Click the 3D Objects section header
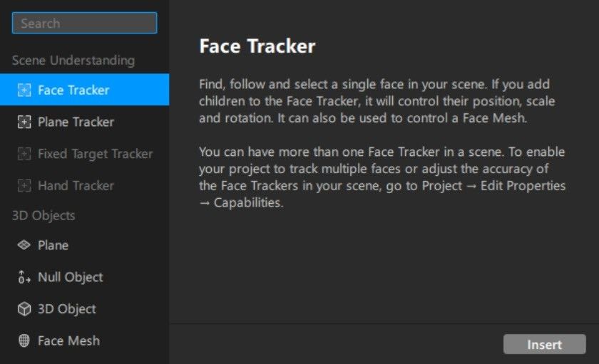This screenshot has height=364, width=599. tap(43, 216)
